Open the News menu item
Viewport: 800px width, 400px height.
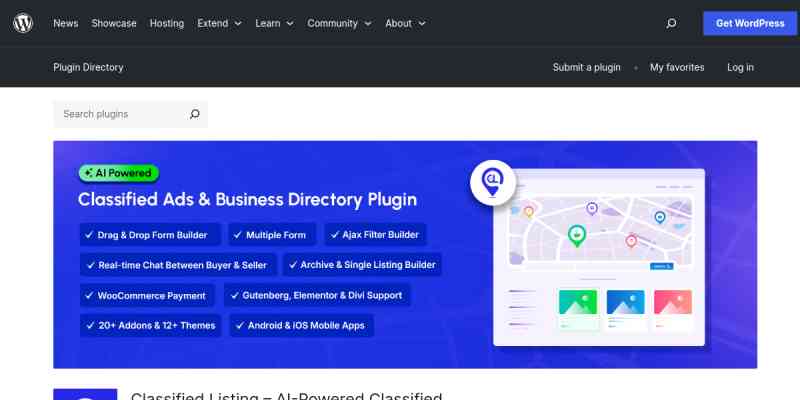click(66, 23)
